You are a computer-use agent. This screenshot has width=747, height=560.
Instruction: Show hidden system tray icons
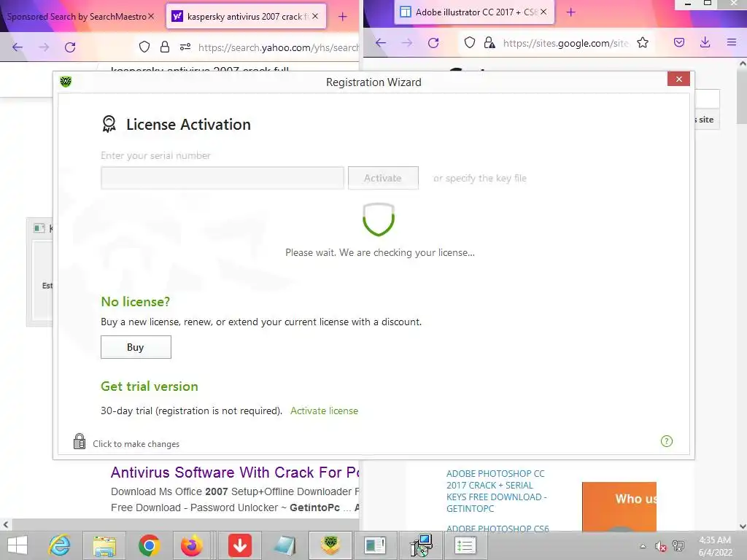[643, 546]
